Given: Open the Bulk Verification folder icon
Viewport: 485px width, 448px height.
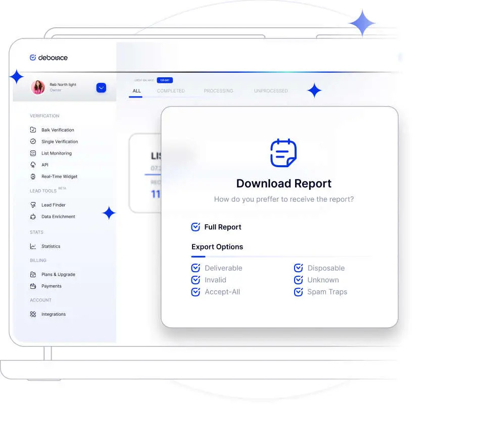Looking at the screenshot, I should click(33, 130).
